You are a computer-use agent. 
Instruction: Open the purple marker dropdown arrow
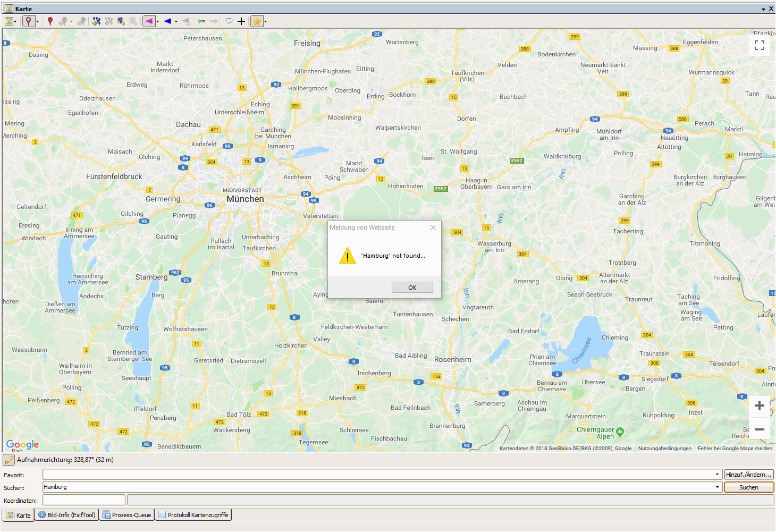coord(37,22)
